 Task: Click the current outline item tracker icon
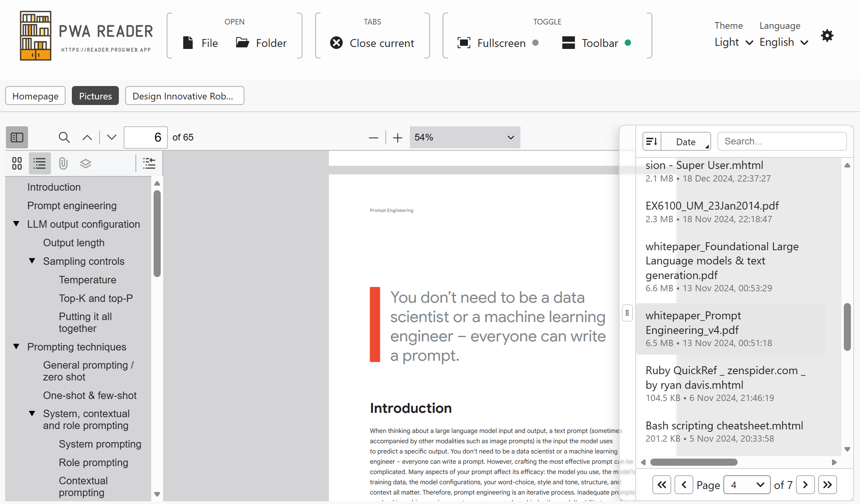tap(149, 163)
